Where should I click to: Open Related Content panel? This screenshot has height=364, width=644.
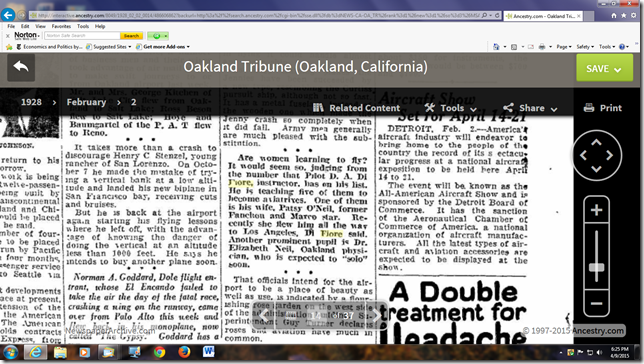pos(356,108)
